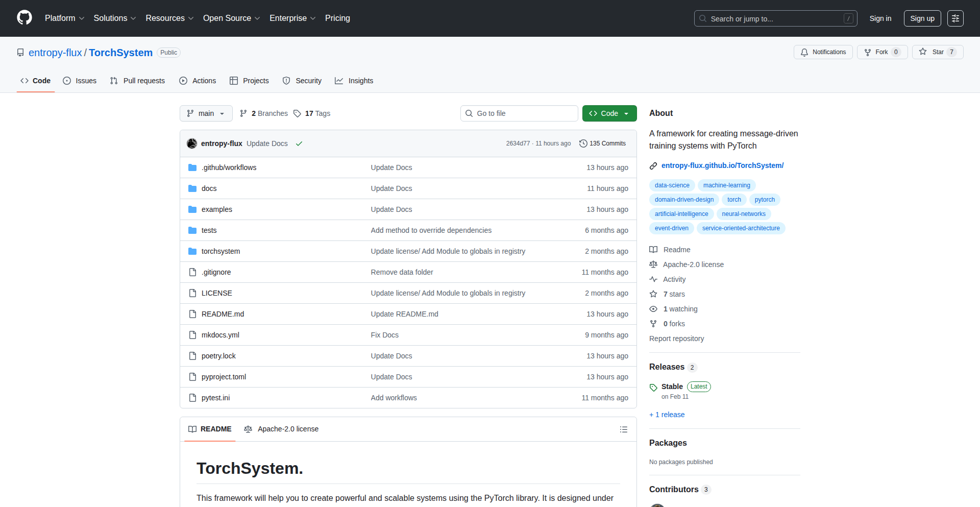The height and width of the screenshot is (507, 980).
Task: Click the Stable release tag icon
Action: click(x=653, y=388)
